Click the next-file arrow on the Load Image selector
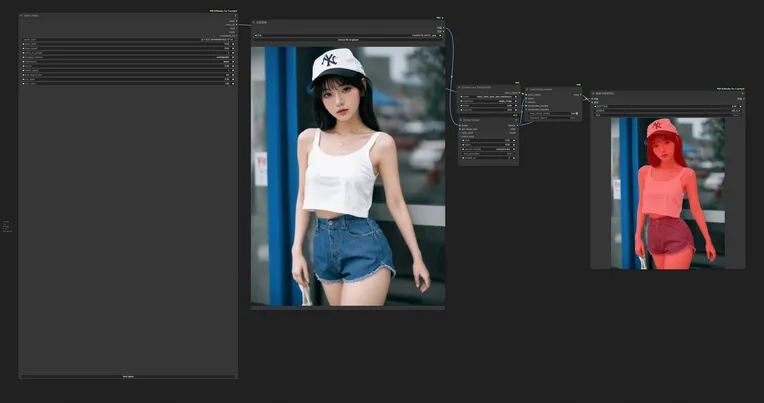 pos(441,35)
